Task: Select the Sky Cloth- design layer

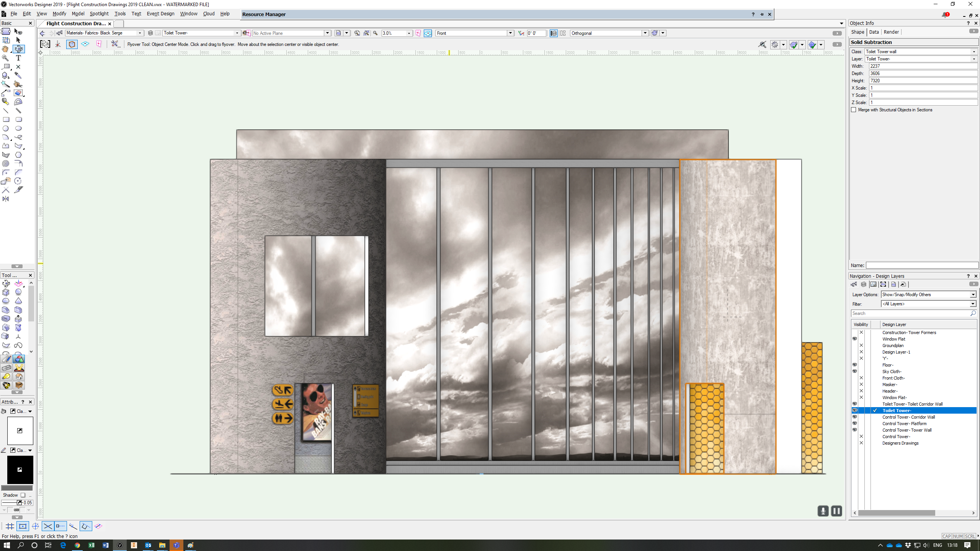Action: pyautogui.click(x=892, y=372)
